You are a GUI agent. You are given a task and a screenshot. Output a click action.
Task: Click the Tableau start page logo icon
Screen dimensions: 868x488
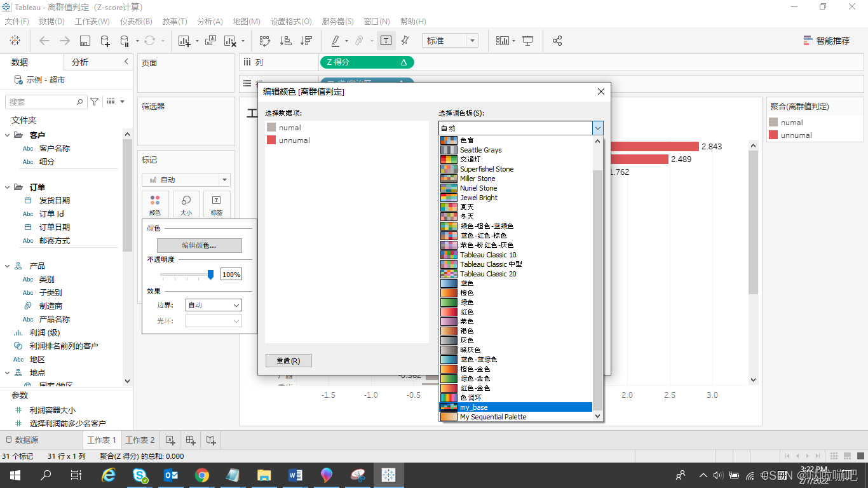point(15,41)
